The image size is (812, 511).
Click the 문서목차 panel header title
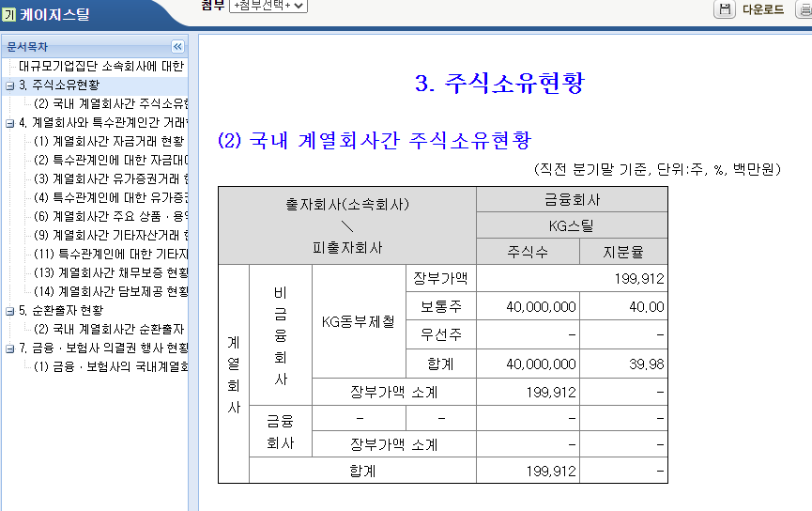pyautogui.click(x=27, y=47)
